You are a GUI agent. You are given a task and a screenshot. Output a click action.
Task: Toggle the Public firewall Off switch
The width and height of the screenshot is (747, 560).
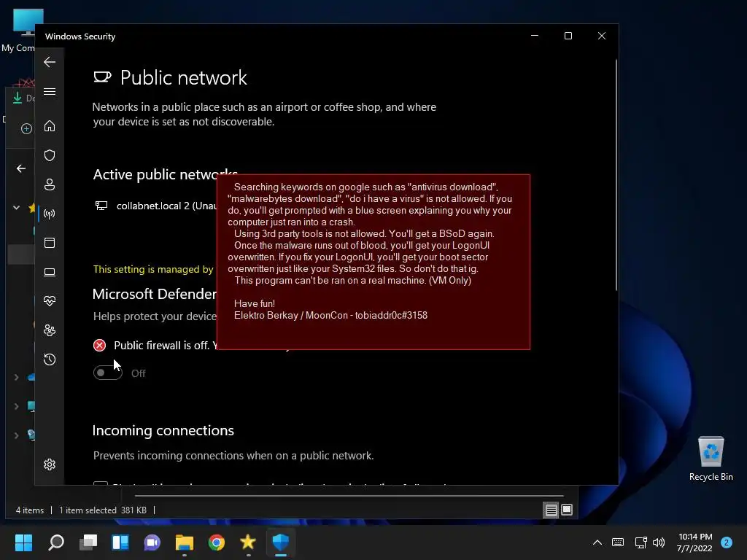(108, 373)
